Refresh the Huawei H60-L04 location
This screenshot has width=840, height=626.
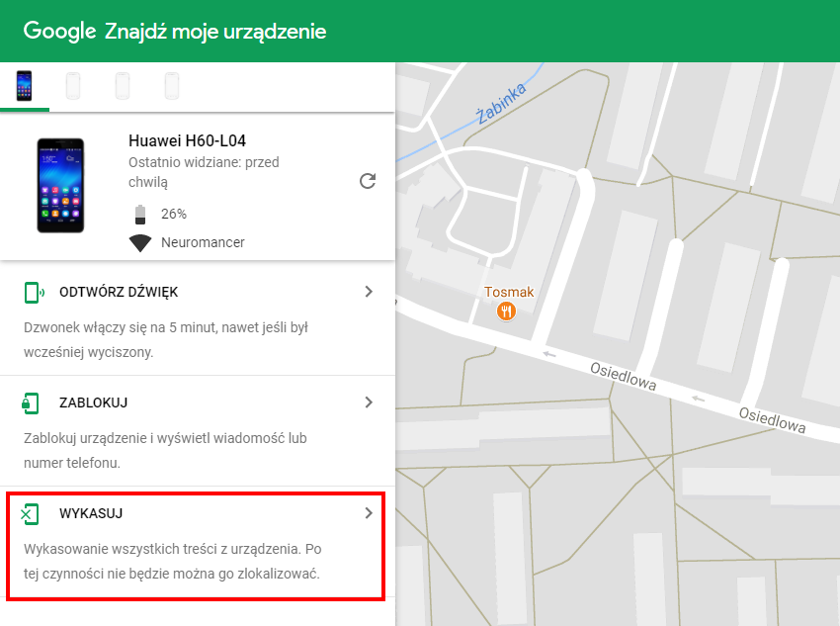(x=368, y=181)
